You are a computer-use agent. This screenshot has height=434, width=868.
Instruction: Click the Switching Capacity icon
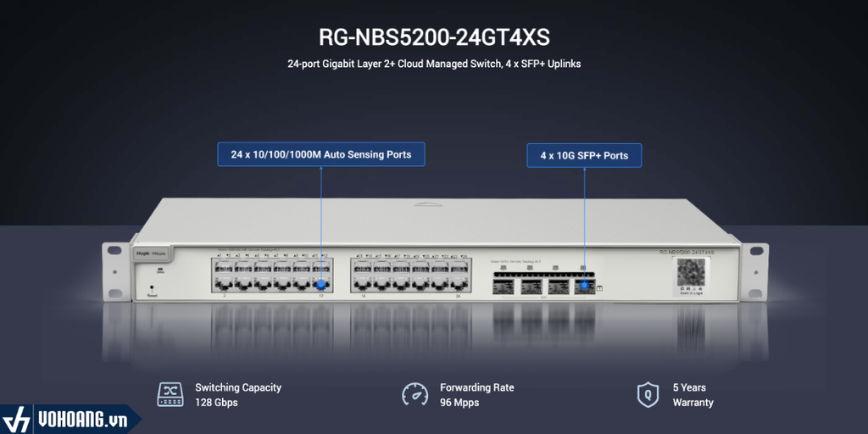[x=170, y=395]
